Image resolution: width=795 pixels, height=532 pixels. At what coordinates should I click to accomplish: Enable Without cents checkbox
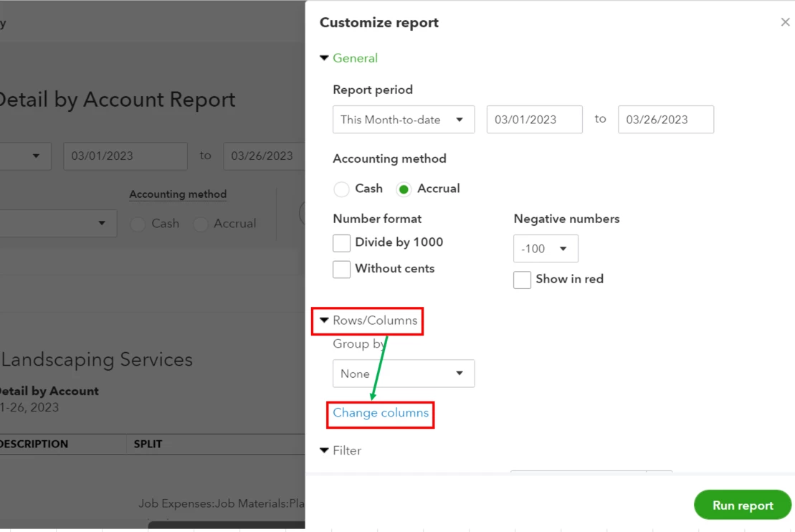coord(341,270)
